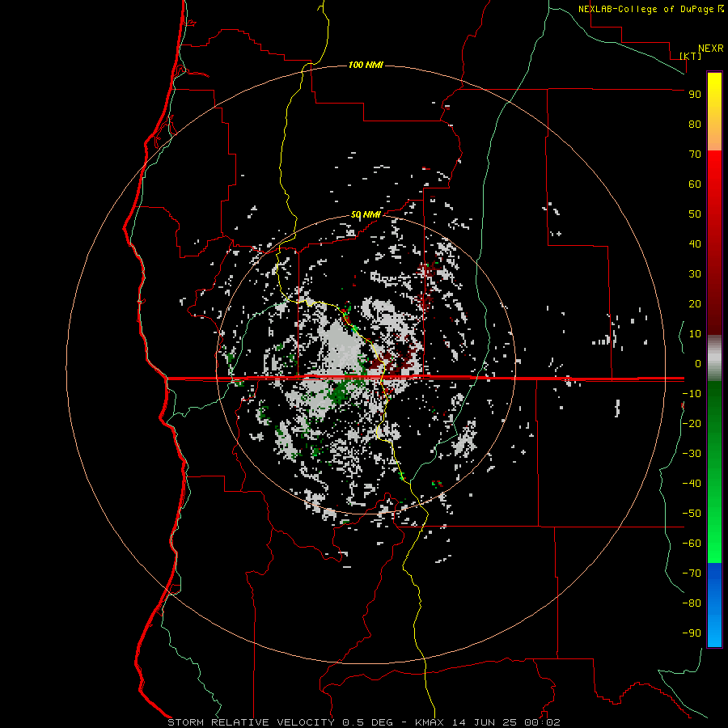Click the gray zero-velocity segment of the color bar
Screen dimensions: 728x728
[714, 358]
